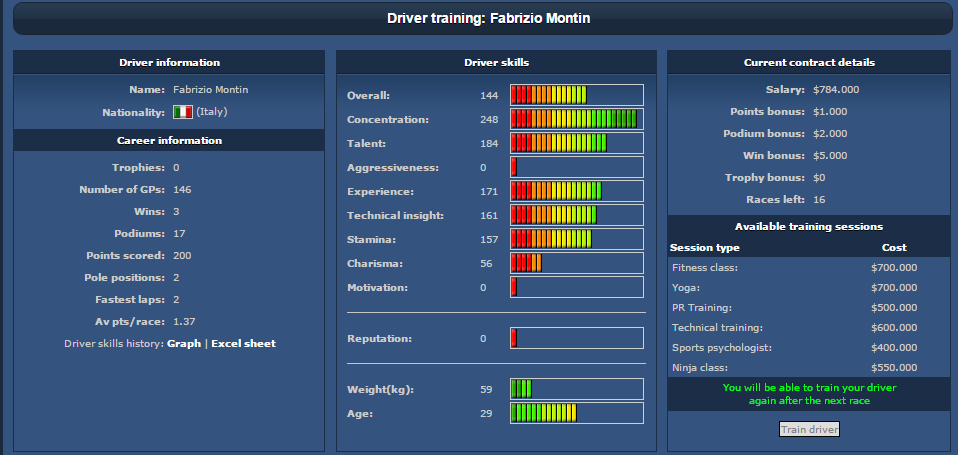
Task: Click the PR Training cost $500.000
Action: tap(894, 308)
